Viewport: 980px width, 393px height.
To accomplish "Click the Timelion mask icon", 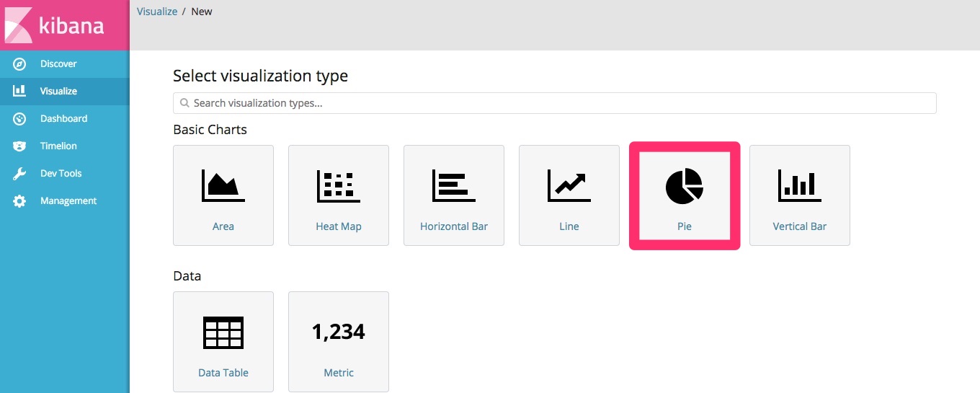I will (19, 146).
